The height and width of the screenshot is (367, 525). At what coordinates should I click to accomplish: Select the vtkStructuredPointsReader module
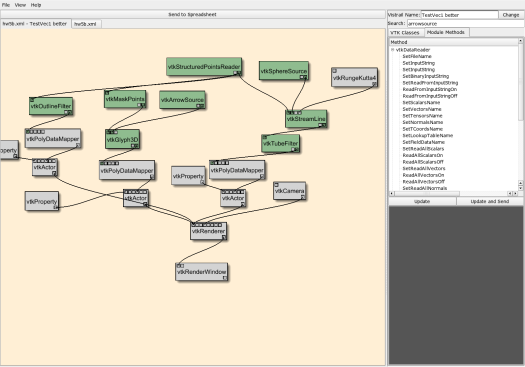click(x=204, y=66)
